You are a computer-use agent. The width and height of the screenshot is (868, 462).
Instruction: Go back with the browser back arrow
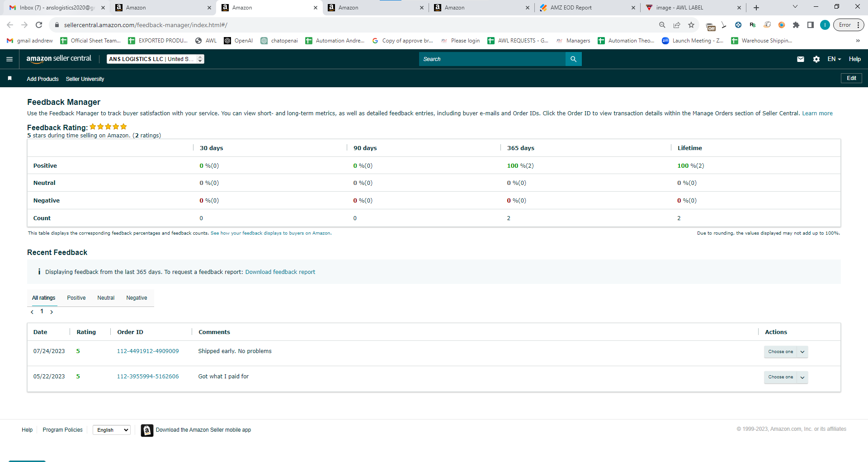coord(10,25)
